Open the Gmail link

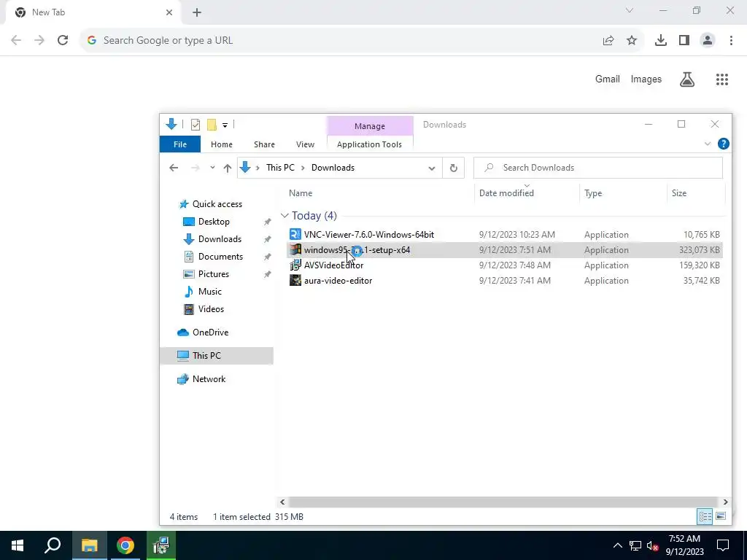tap(608, 79)
